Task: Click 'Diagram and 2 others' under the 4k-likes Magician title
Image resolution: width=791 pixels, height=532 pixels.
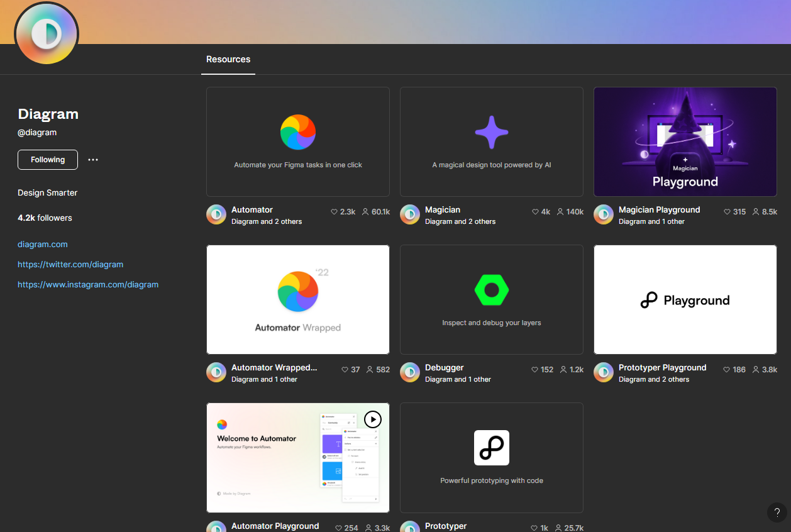Action: coord(460,221)
